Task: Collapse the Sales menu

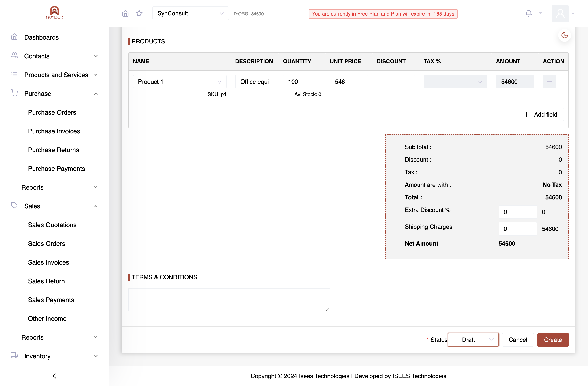Action: point(54,206)
